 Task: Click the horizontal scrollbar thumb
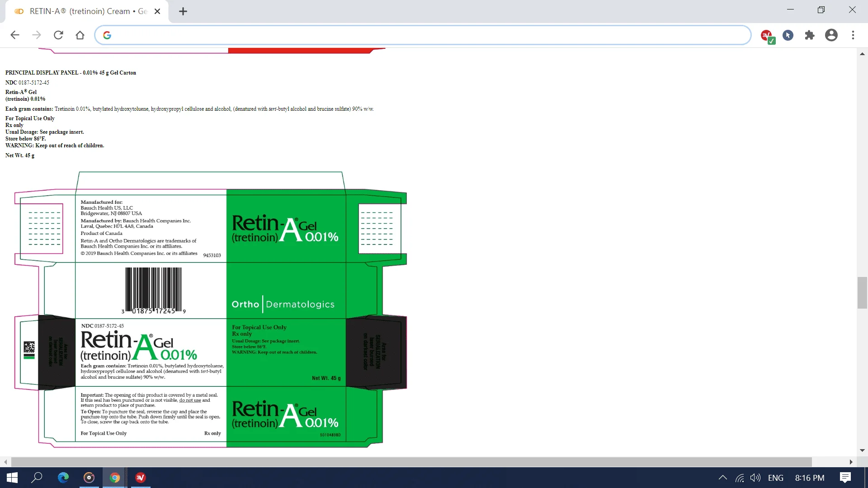[411, 462]
